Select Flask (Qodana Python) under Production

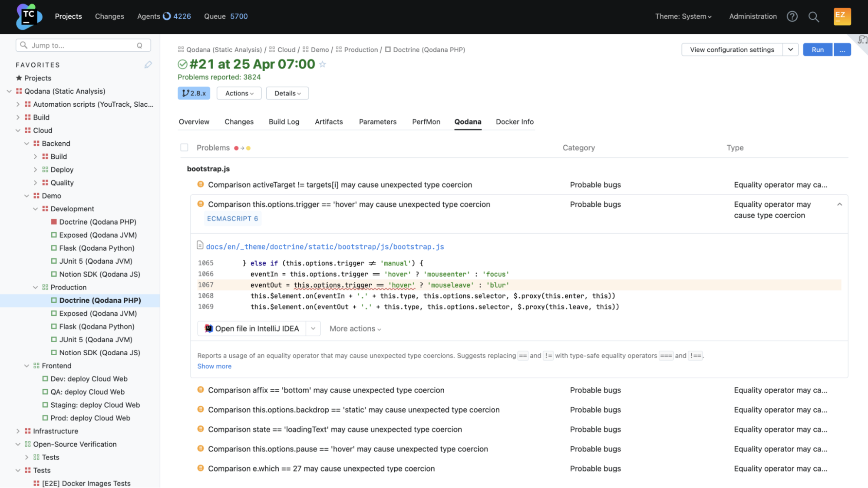pyautogui.click(x=96, y=327)
